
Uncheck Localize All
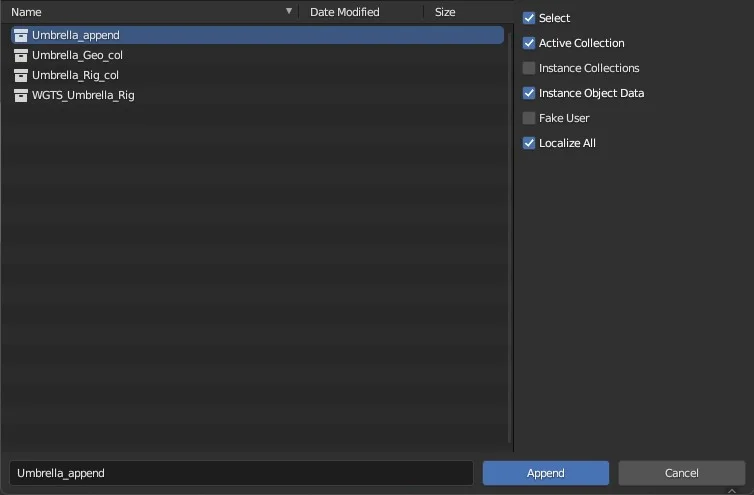point(529,143)
